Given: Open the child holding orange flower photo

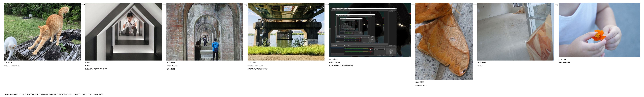Looking at the screenshot, I should [x=599, y=30].
